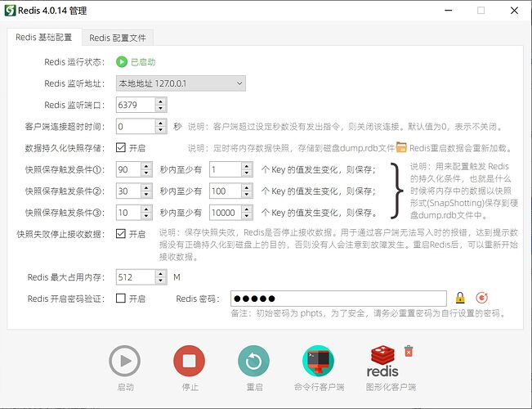This screenshot has height=409, width=532.
Task: Increase snapshot condition 2 key count
Action: 247,187
